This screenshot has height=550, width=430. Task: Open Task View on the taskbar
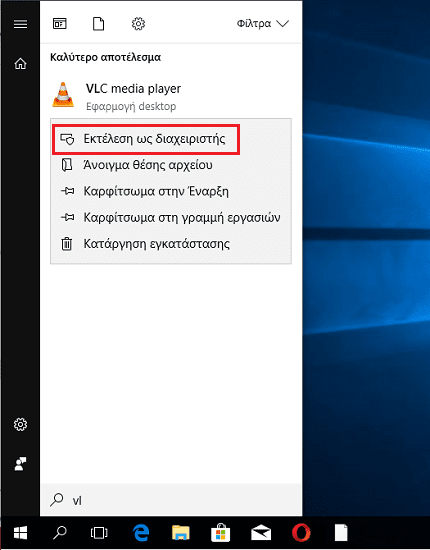tap(99, 533)
